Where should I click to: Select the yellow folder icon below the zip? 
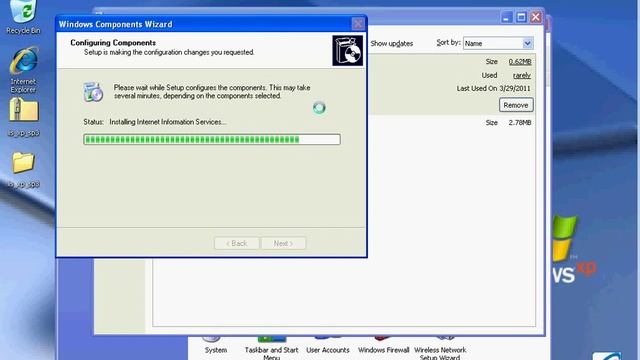(23, 162)
